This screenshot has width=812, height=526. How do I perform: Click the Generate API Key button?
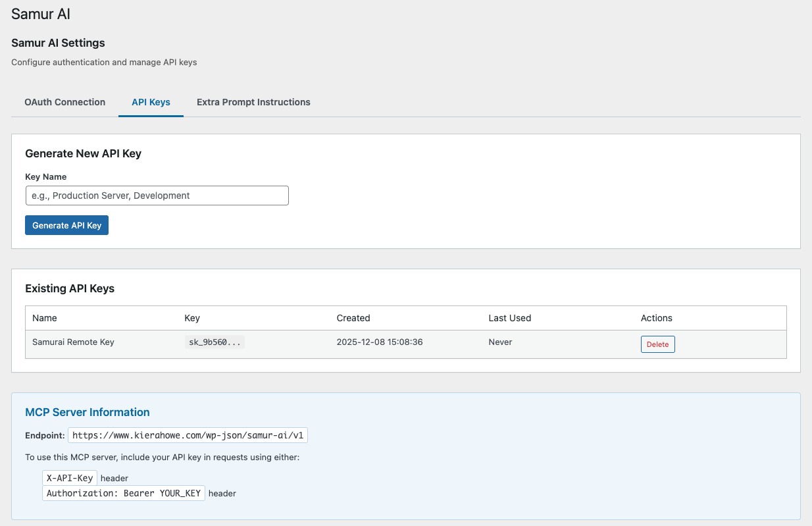click(x=66, y=224)
